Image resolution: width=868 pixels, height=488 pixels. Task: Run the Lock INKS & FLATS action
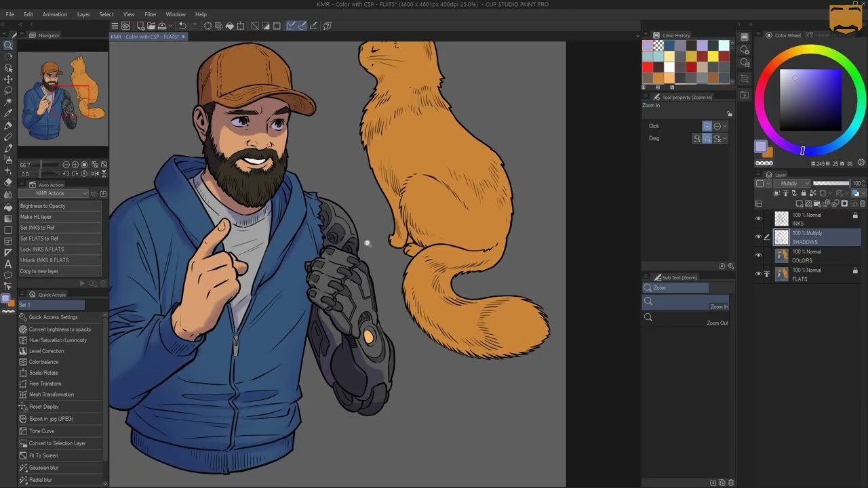(60, 249)
